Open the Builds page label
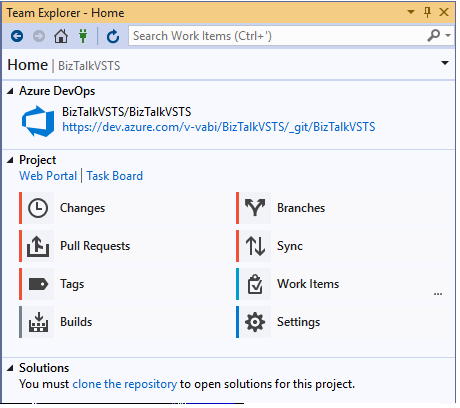Viewport: 460px width, 408px height. 76,322
